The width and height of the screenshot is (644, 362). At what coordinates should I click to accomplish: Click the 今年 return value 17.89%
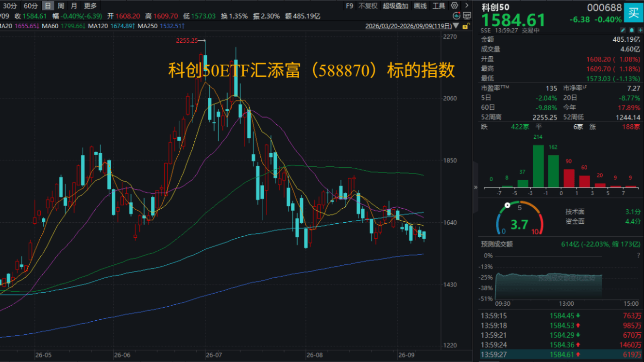pos(629,107)
